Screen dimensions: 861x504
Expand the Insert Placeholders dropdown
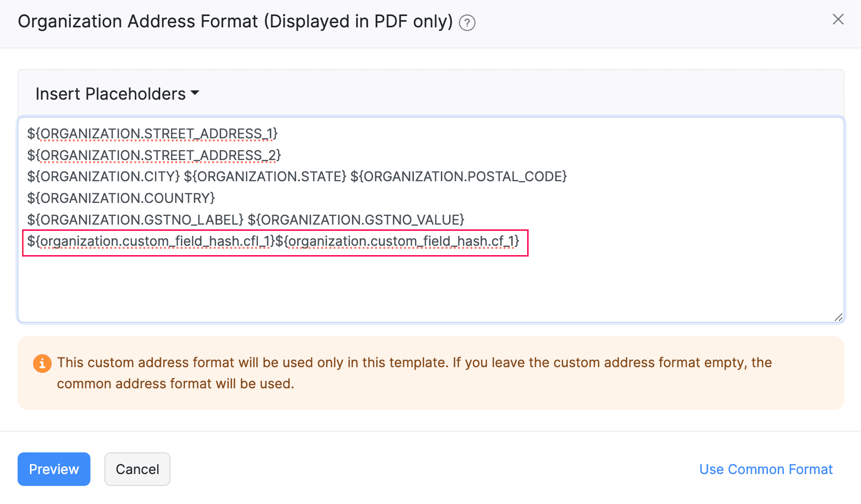tap(117, 93)
